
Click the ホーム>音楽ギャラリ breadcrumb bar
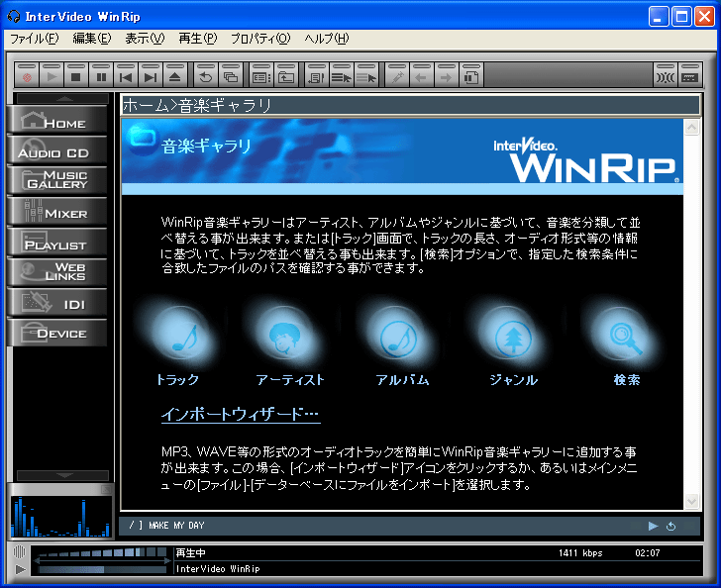(411, 105)
